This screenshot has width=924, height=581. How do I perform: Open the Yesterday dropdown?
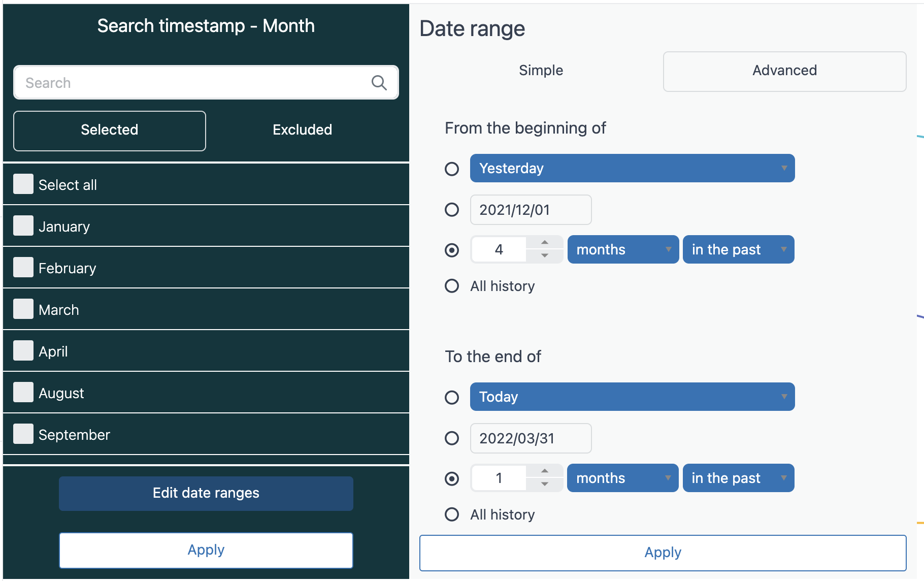[632, 168]
